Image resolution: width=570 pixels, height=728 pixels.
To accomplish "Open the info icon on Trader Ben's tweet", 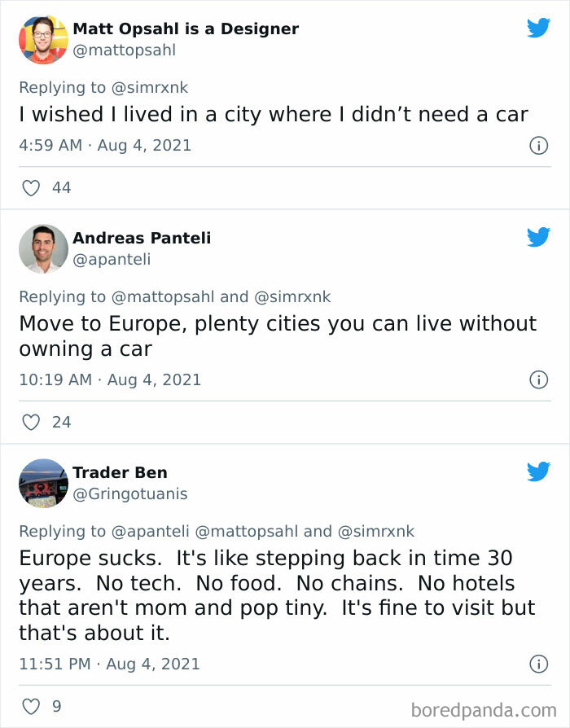I will coord(538,664).
